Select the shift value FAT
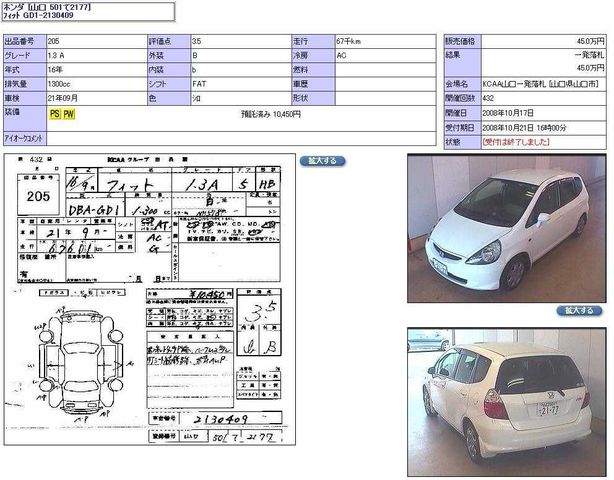This screenshot has width=614, height=480. pos(199,84)
